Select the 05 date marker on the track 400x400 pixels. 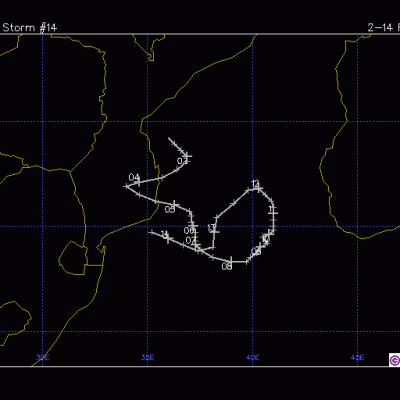tap(170, 210)
